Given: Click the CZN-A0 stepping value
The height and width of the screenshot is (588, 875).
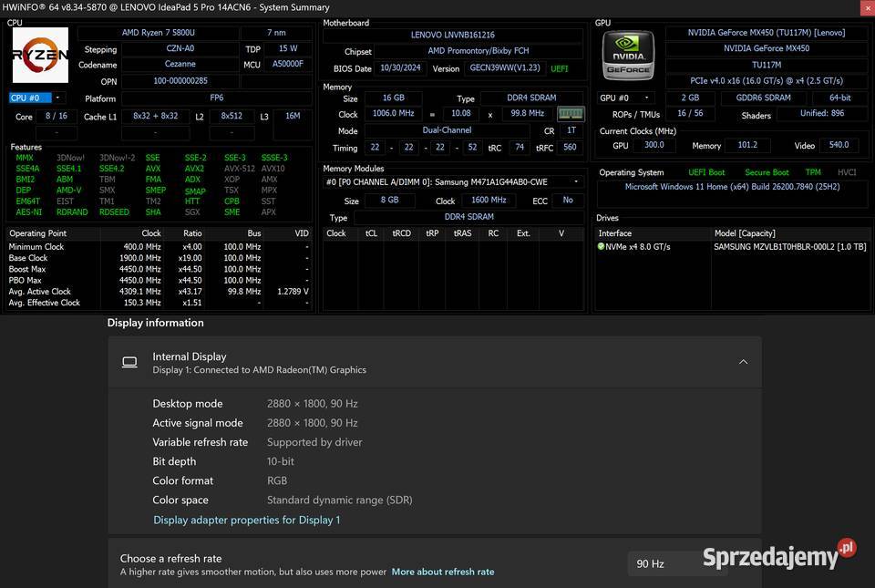Looking at the screenshot, I should click(x=180, y=48).
